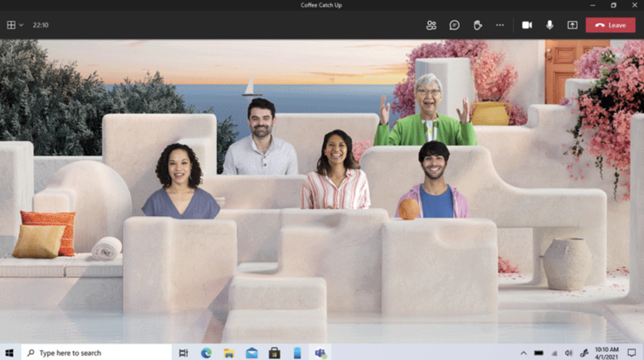Click the curly-haired woman in purple top
This screenshot has width=644, height=360.
click(180, 182)
